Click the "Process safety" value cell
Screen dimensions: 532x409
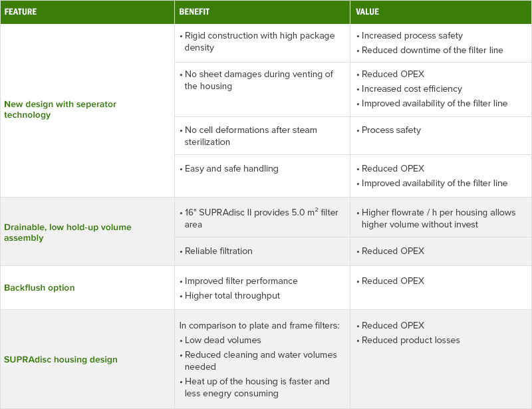click(x=391, y=130)
